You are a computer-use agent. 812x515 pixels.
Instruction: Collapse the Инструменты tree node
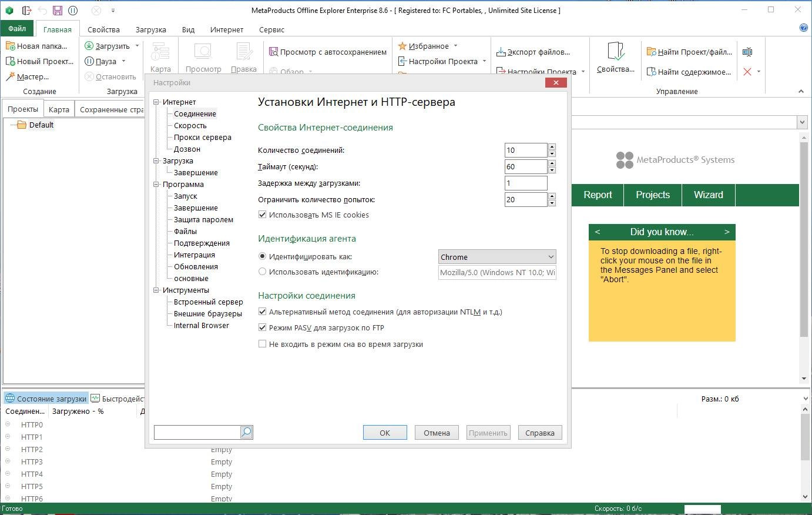click(x=157, y=290)
